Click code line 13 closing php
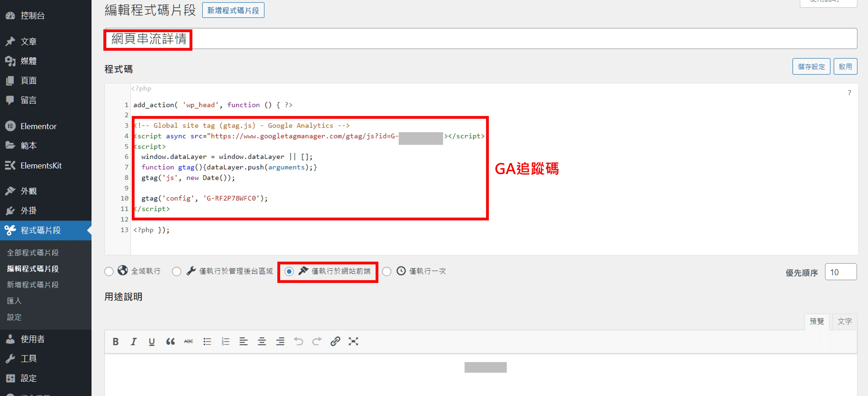The height and width of the screenshot is (396, 868). [x=151, y=230]
